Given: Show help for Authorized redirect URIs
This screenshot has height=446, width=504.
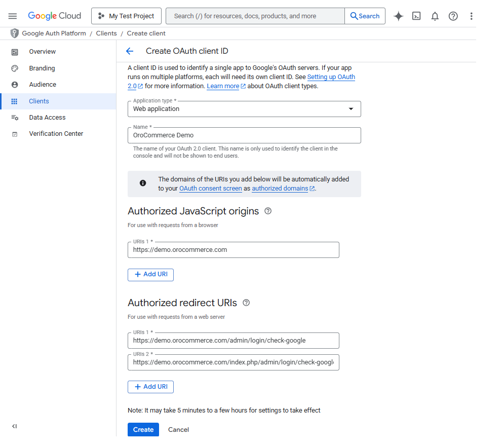Looking at the screenshot, I should [246, 303].
